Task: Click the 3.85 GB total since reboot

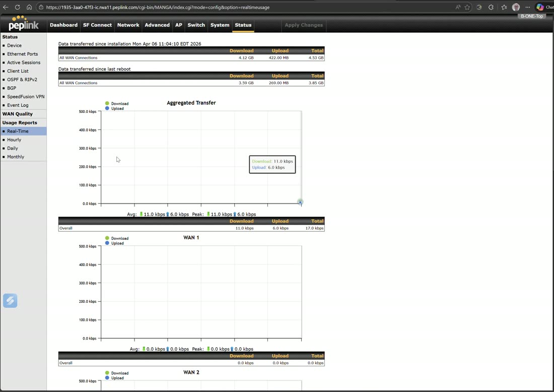Action: pyautogui.click(x=316, y=83)
